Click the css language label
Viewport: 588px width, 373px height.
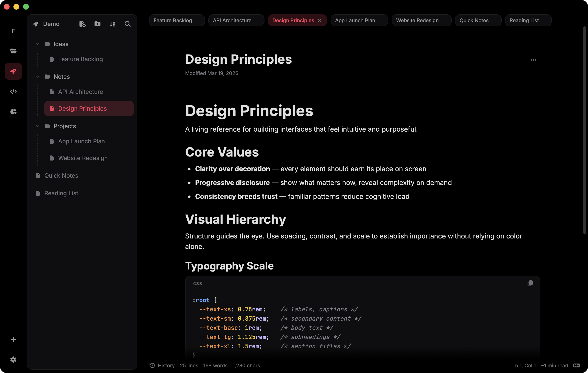click(197, 283)
